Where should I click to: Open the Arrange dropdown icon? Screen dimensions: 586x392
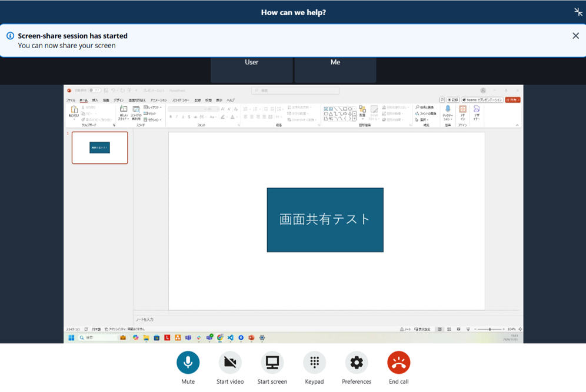click(362, 109)
